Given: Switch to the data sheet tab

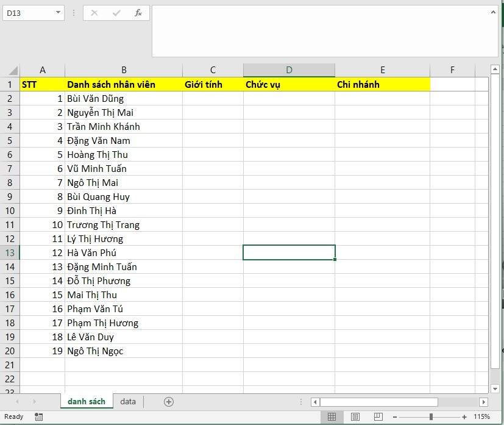Looking at the screenshot, I should 127,401.
